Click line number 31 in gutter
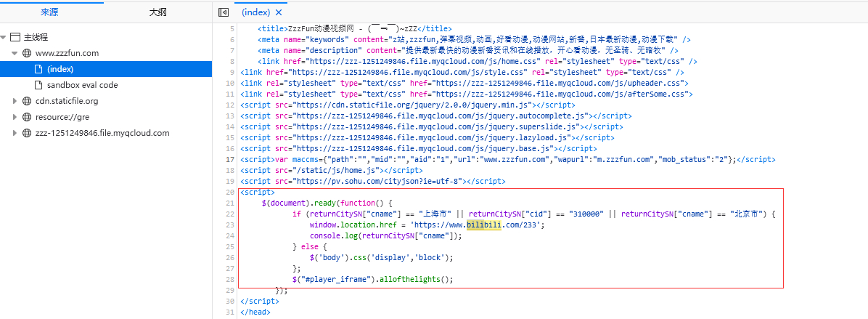Screen dimensions: 868x319 [230, 312]
